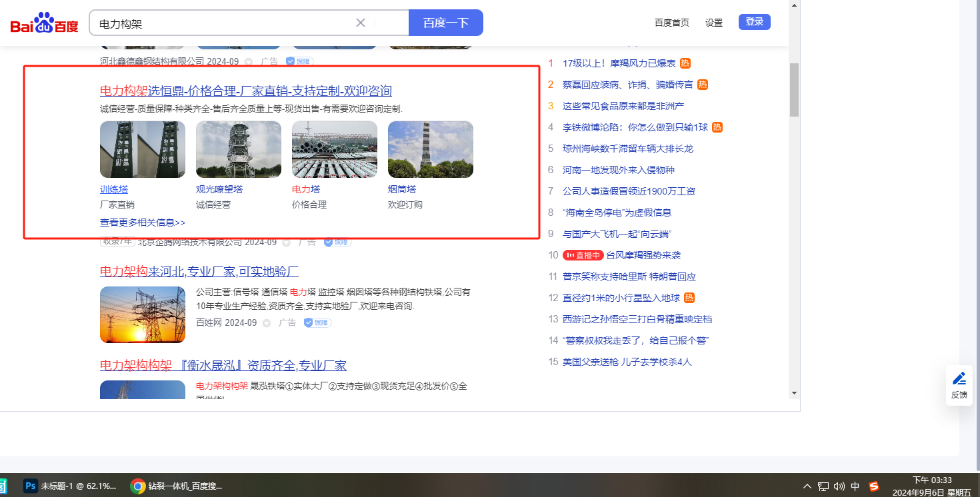Click the 观光瞭望塔 tower thumbnail image
Screen dimensions: 980x497
coord(239,149)
